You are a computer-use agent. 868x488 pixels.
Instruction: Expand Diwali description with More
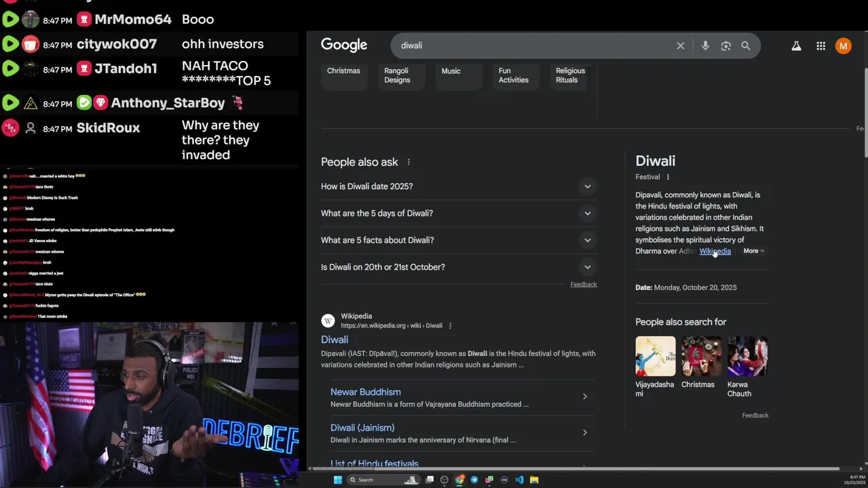coord(753,251)
